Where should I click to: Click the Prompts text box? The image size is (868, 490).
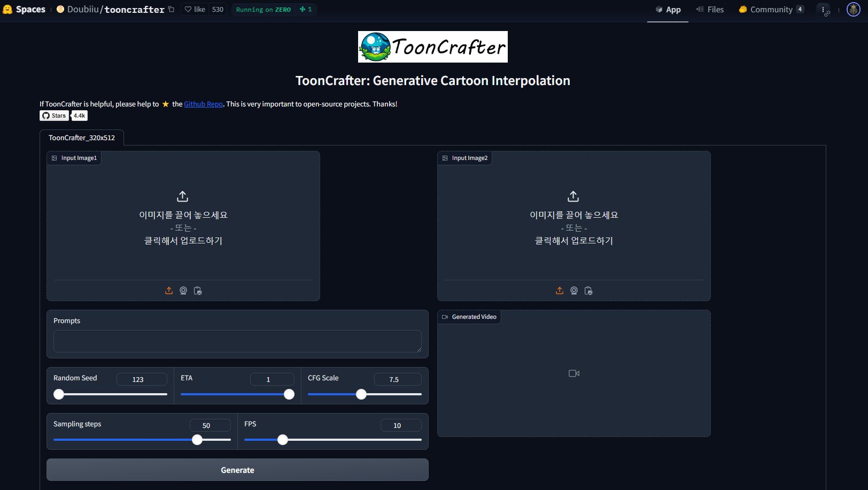237,341
